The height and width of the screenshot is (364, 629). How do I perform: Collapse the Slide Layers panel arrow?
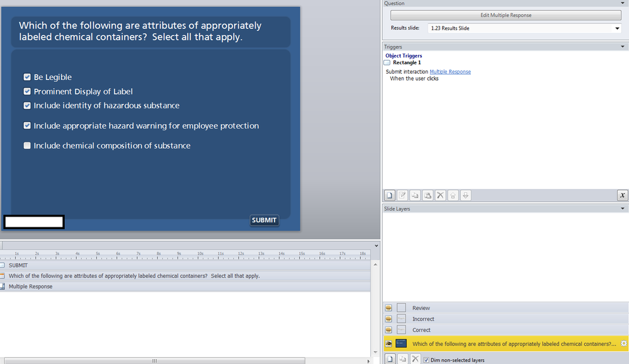pos(623,208)
